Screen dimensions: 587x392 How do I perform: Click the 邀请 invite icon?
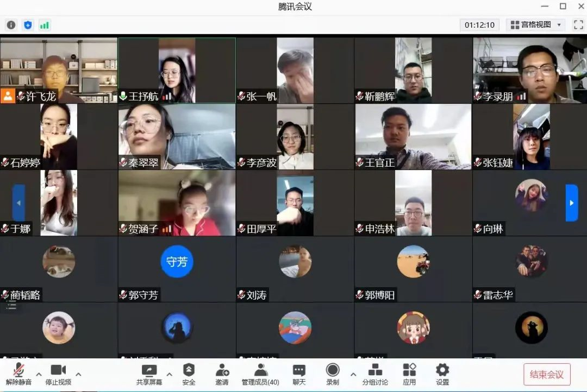222,374
